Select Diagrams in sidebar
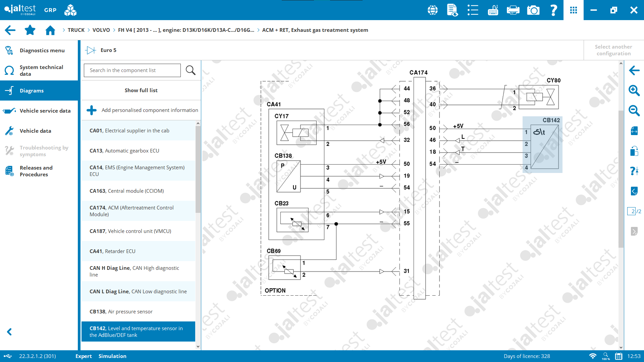The height and width of the screenshot is (362, 644). coord(39,90)
